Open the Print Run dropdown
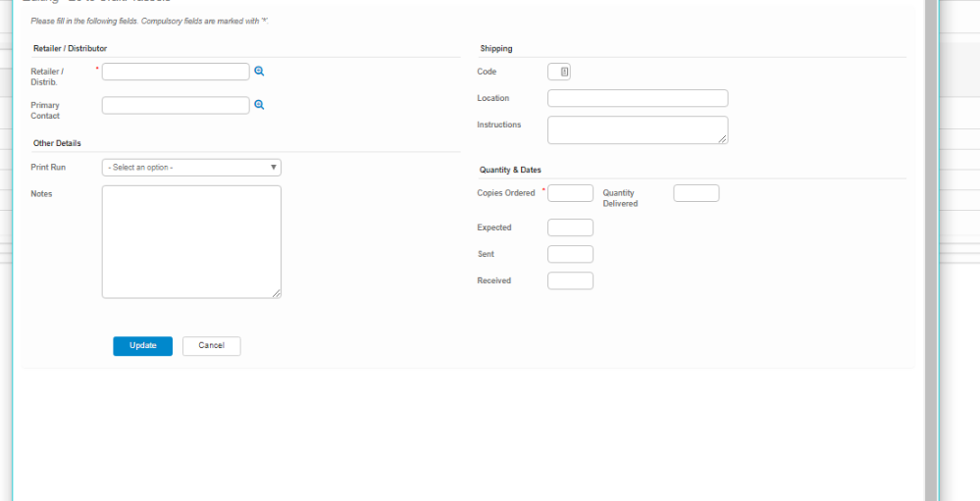Screen dimensions: 980x501 191,168
